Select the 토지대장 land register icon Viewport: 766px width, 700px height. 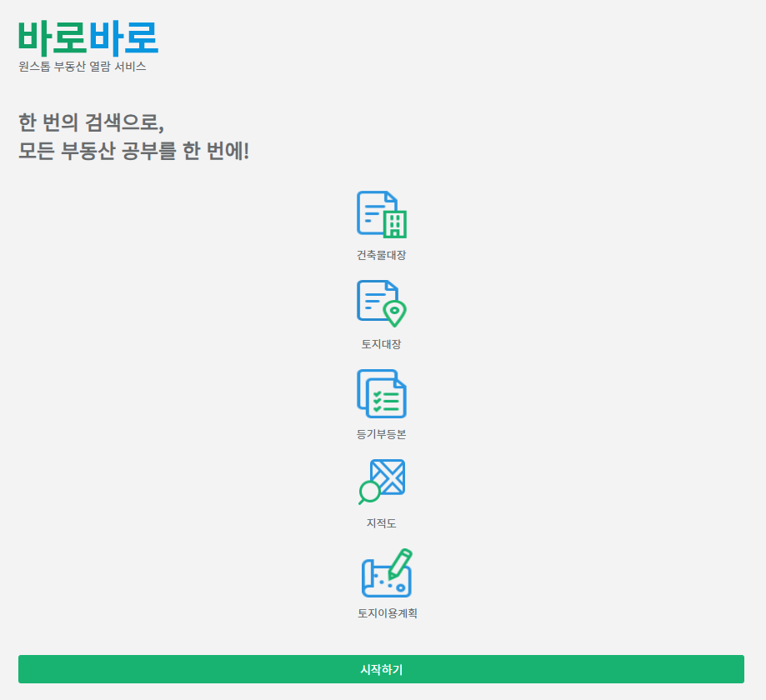(382, 303)
